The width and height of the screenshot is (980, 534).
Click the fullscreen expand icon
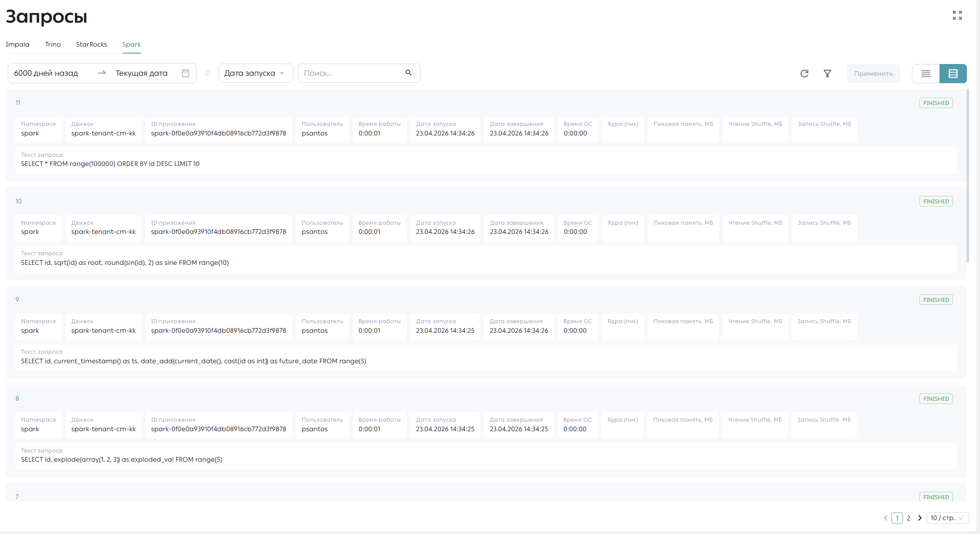click(957, 15)
